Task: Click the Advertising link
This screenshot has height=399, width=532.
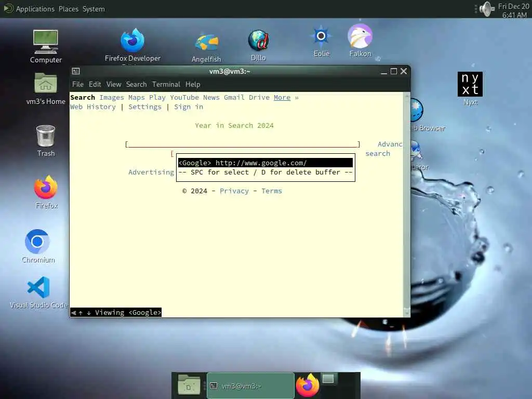Action: pyautogui.click(x=151, y=172)
